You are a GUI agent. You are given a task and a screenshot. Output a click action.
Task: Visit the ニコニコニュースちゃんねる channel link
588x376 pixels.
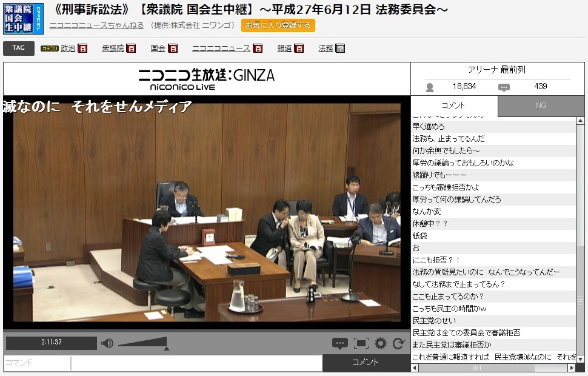point(97,25)
